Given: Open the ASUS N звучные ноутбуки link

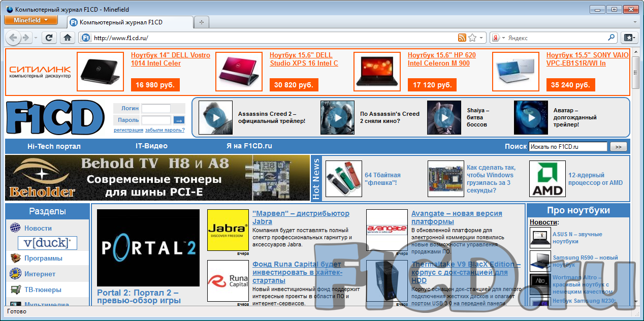Looking at the screenshot, I should (x=577, y=238).
